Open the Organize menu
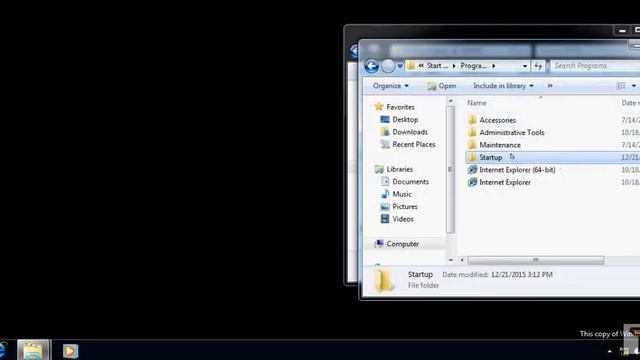 391,86
